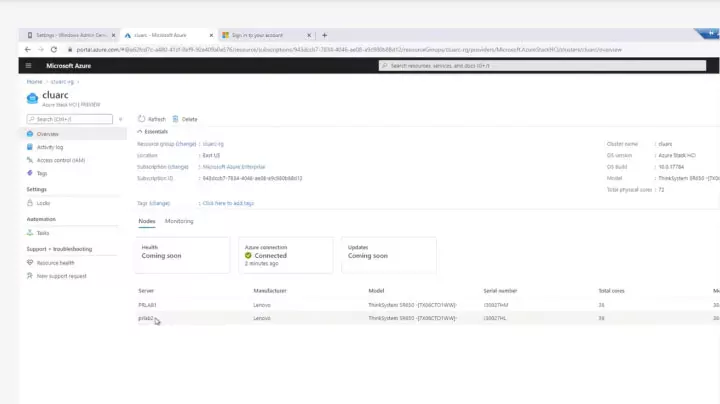Viewport: 720px width, 404px height.
Task: Click East US location value
Action: pos(211,156)
